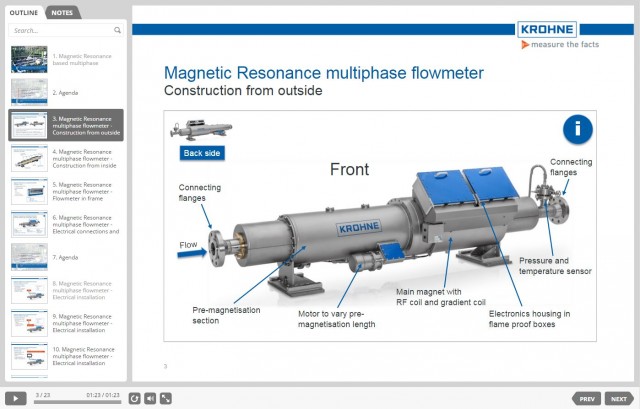The height and width of the screenshot is (409, 640).
Task: Click the blue information icon
Action: [x=577, y=130]
